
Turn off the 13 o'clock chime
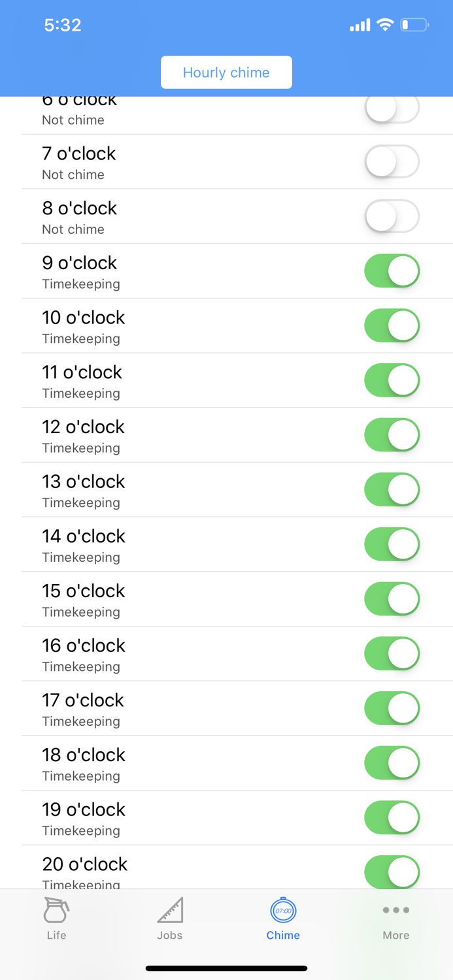[x=391, y=489]
